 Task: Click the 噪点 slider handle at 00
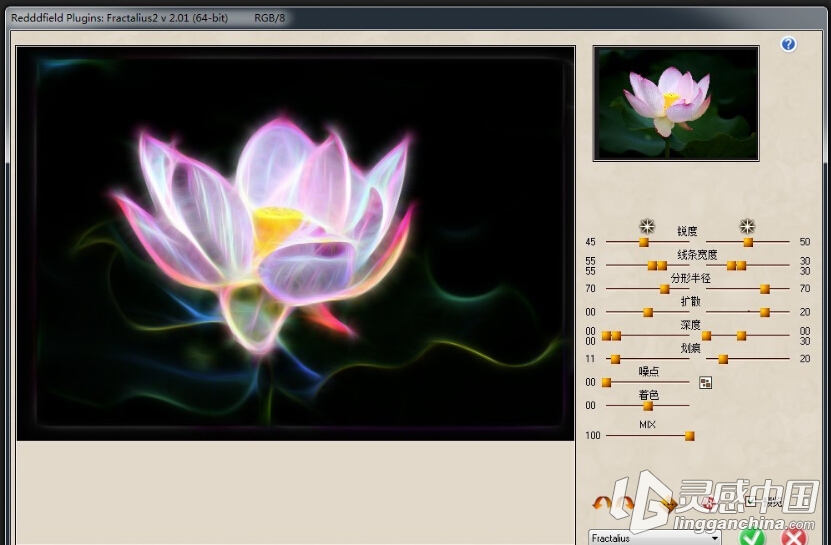[x=606, y=383]
